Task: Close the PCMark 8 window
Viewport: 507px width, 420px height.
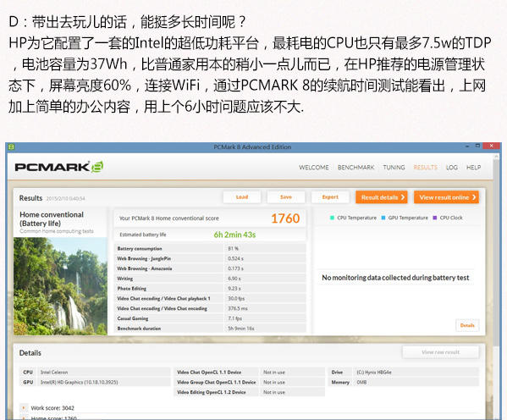Action: [x=491, y=146]
